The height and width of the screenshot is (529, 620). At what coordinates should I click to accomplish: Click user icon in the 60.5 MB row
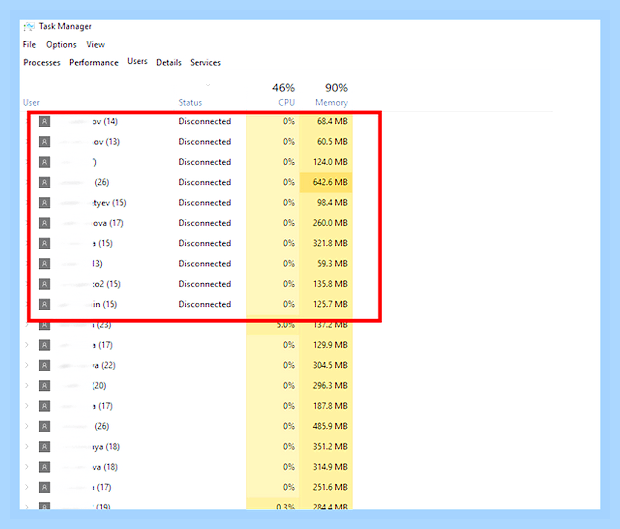point(45,142)
